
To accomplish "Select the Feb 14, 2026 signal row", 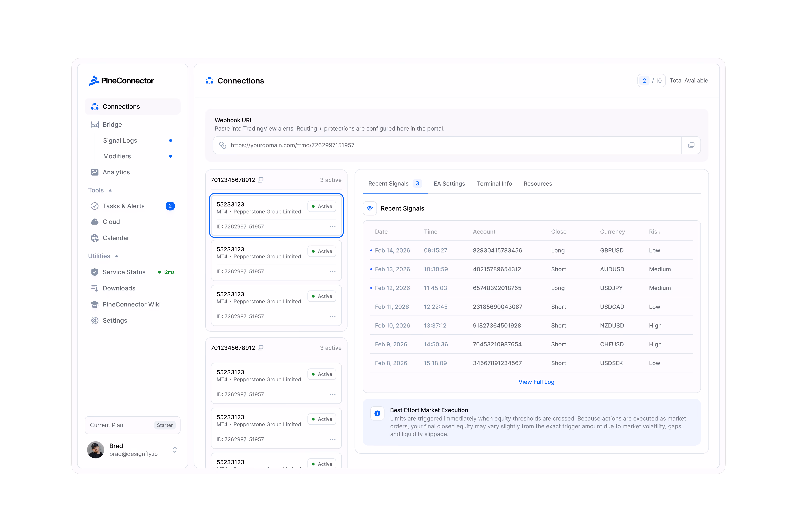I will [x=531, y=250].
